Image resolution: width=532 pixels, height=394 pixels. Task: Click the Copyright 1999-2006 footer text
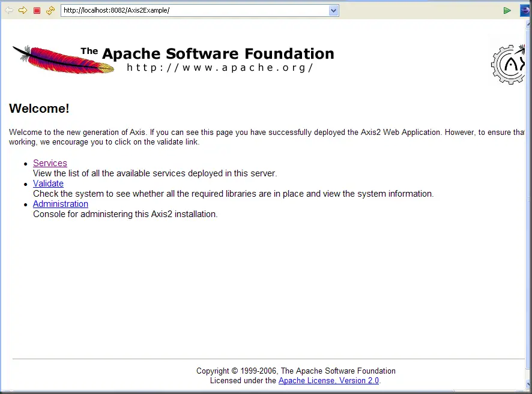coord(296,371)
